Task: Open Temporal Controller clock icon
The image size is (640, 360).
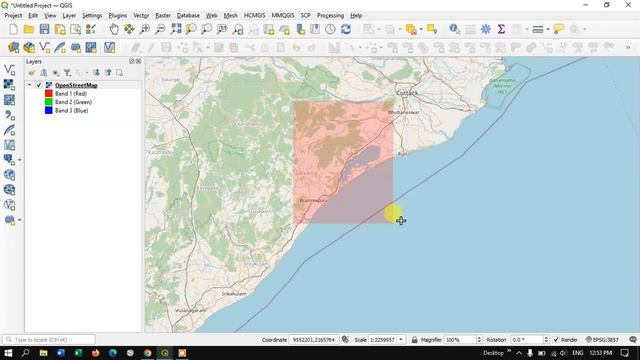Action: click(x=330, y=29)
